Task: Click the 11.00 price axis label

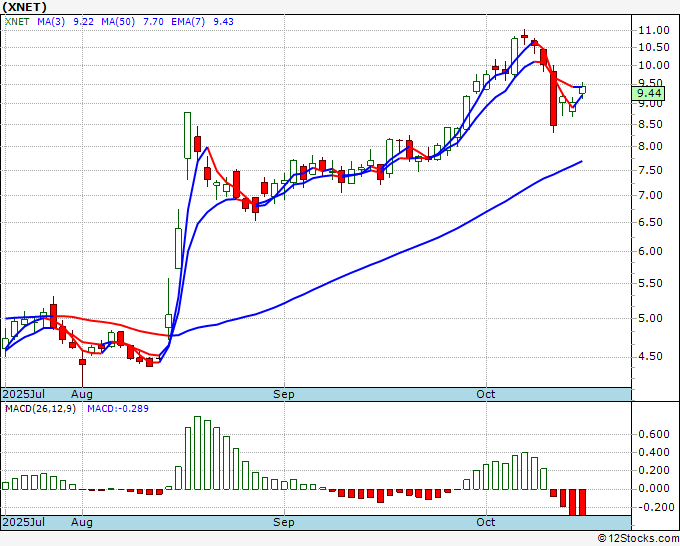Action: pos(654,30)
